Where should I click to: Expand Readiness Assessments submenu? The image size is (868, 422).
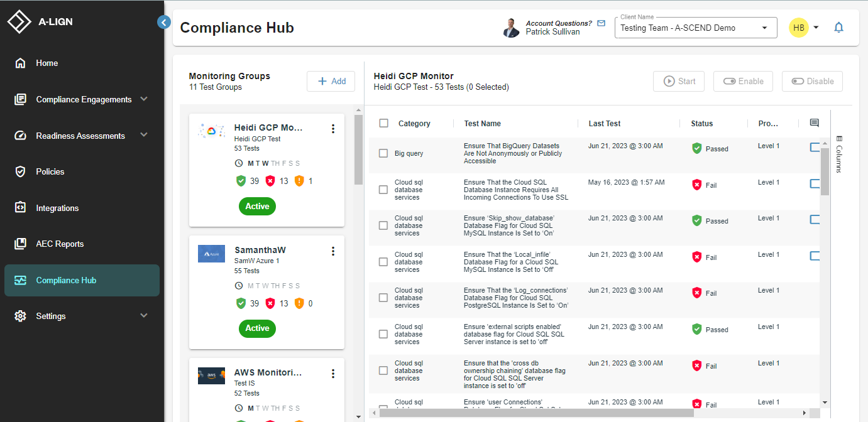pos(144,135)
